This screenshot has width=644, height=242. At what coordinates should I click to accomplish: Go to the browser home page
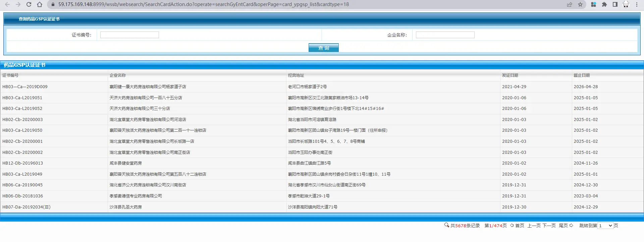pyautogui.click(x=40, y=4)
